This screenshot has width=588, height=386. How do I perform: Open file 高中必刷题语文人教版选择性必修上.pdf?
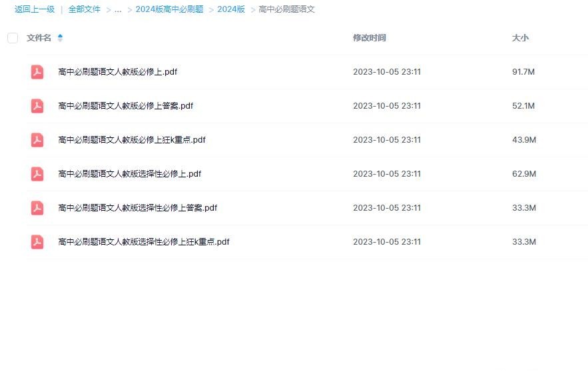tap(129, 174)
